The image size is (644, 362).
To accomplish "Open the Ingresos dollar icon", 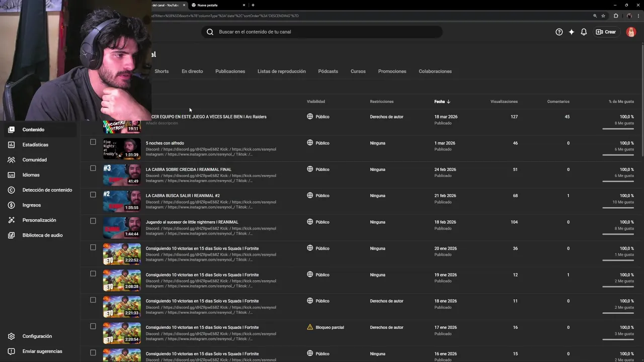I will (11, 205).
